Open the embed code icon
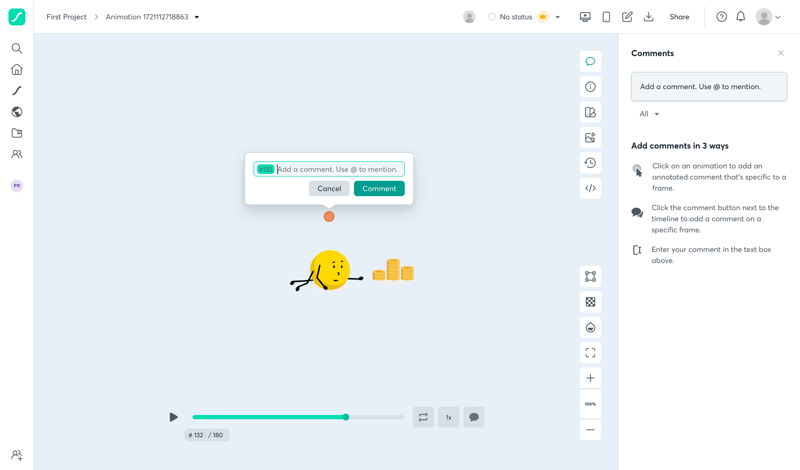Viewport: 800px width, 470px height. tap(590, 188)
